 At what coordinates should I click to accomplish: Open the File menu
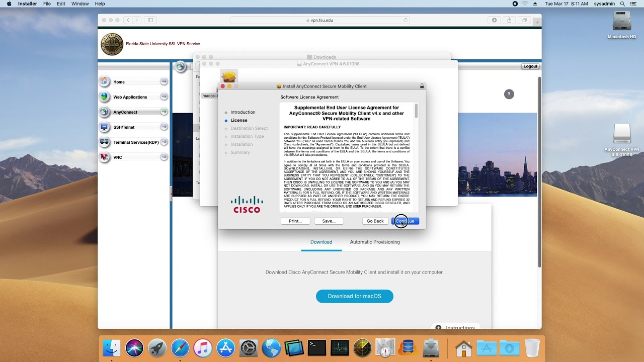(x=47, y=4)
